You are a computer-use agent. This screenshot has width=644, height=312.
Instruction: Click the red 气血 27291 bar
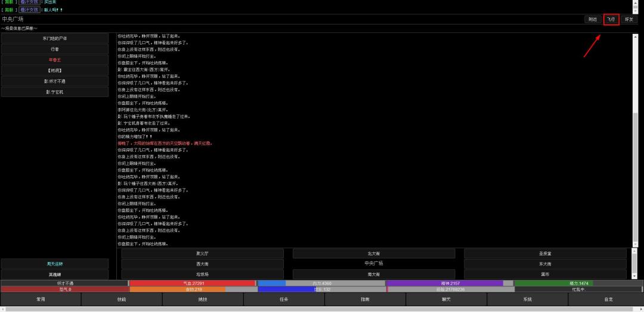(193, 283)
